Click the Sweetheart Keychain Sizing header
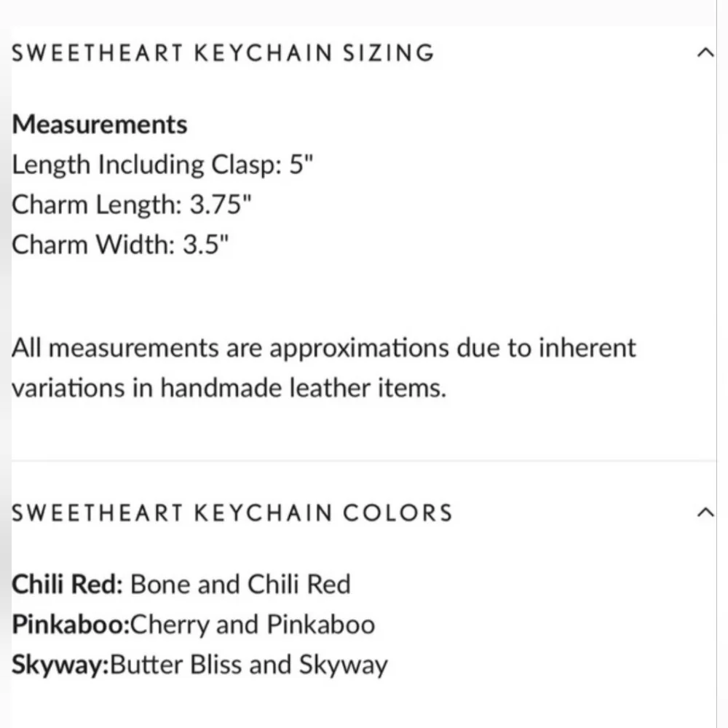728x728 pixels. point(223,53)
